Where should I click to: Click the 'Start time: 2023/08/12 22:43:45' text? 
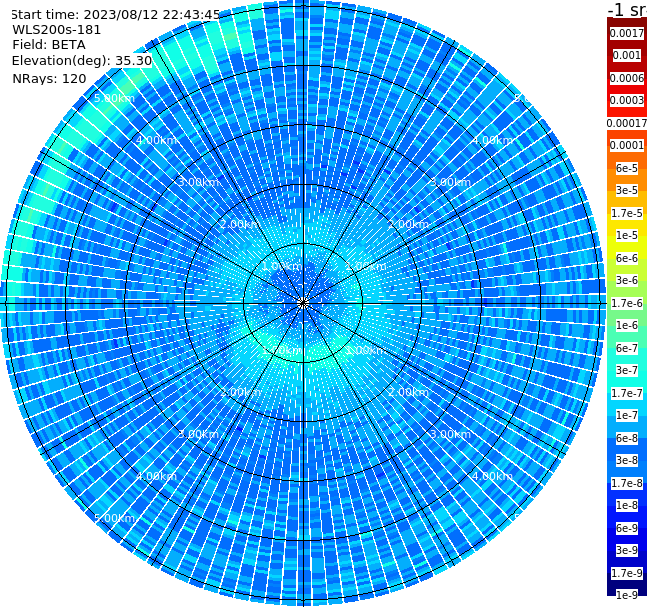tap(115, 15)
